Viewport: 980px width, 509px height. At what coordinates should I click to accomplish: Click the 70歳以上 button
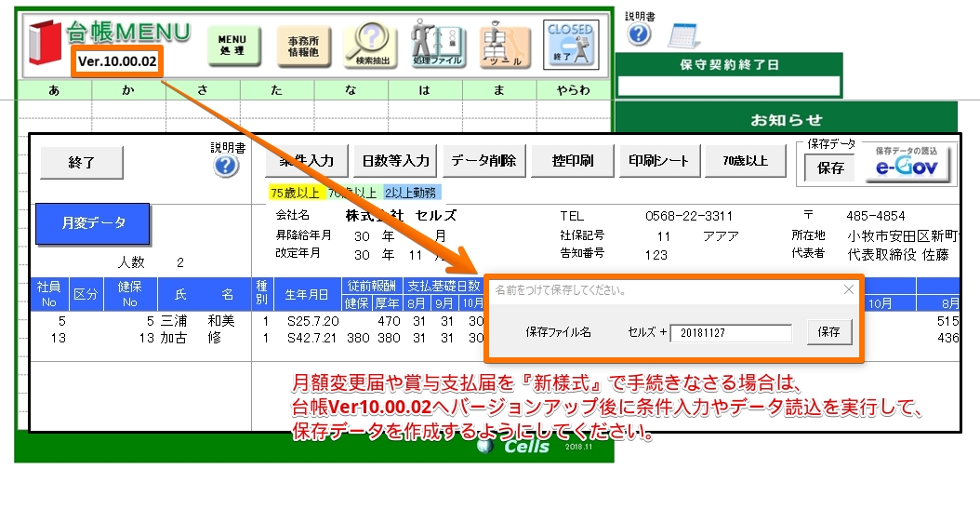pyautogui.click(x=745, y=161)
